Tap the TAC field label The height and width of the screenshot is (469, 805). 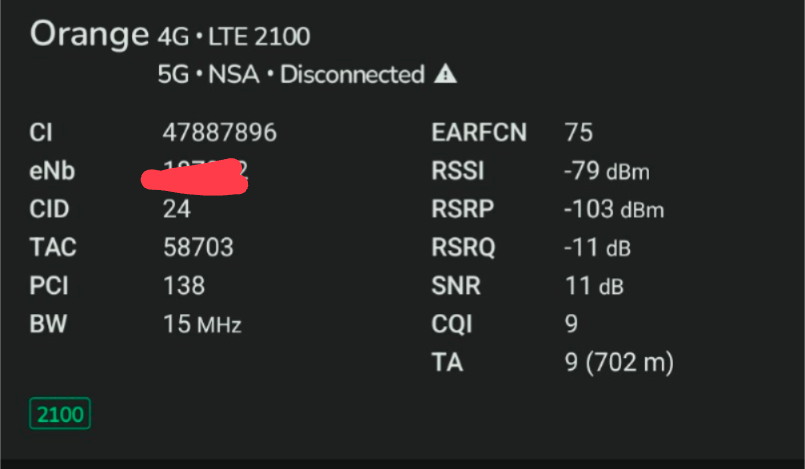(x=53, y=248)
